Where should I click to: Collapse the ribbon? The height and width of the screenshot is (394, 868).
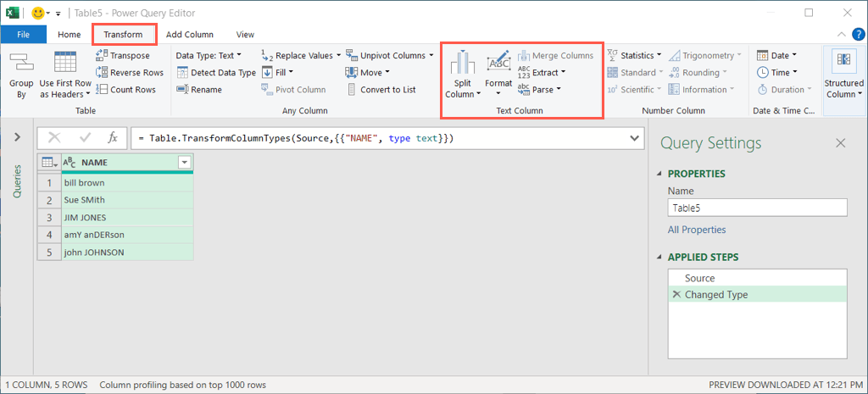tap(841, 34)
